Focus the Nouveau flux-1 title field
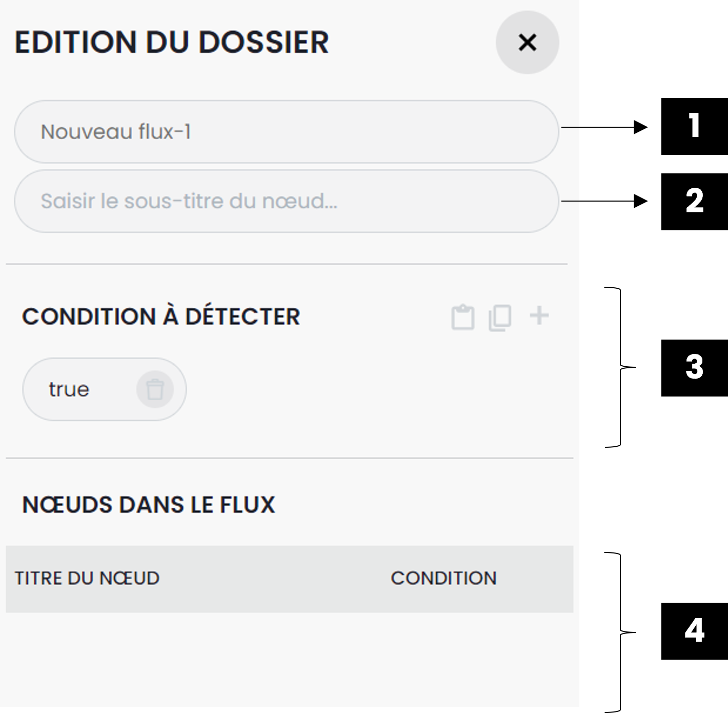The height and width of the screenshot is (713, 728). (286, 132)
